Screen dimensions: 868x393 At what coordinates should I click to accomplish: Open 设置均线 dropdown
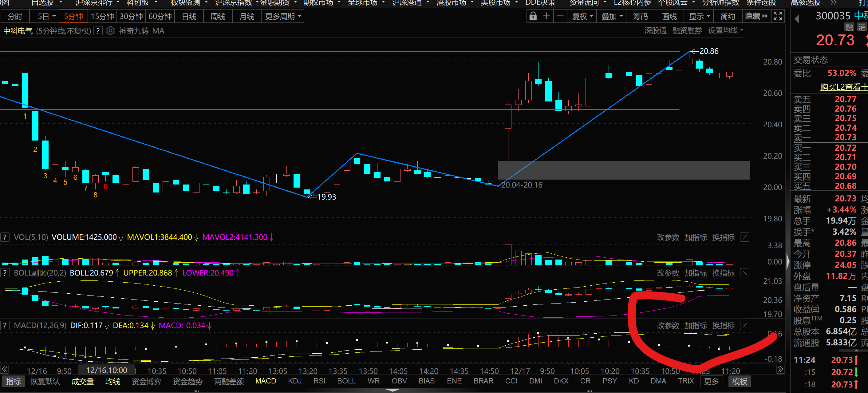[x=725, y=31]
